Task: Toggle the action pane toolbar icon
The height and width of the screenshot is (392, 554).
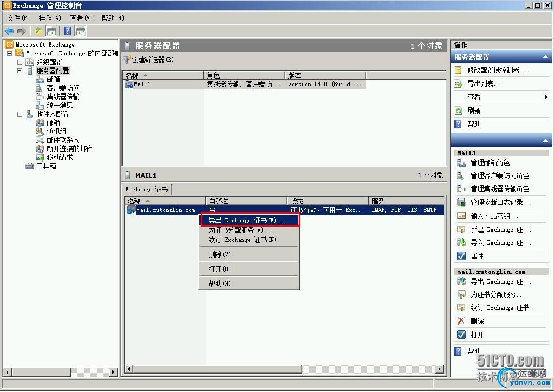Action: click(81, 31)
